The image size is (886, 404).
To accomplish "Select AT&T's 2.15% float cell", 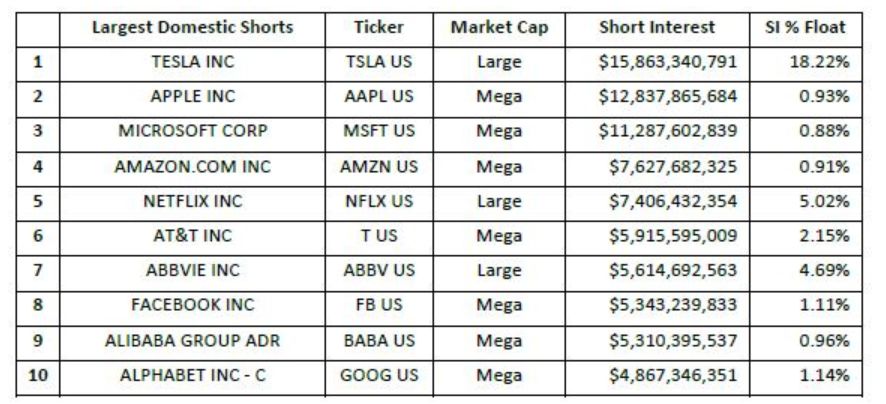I will [x=806, y=236].
